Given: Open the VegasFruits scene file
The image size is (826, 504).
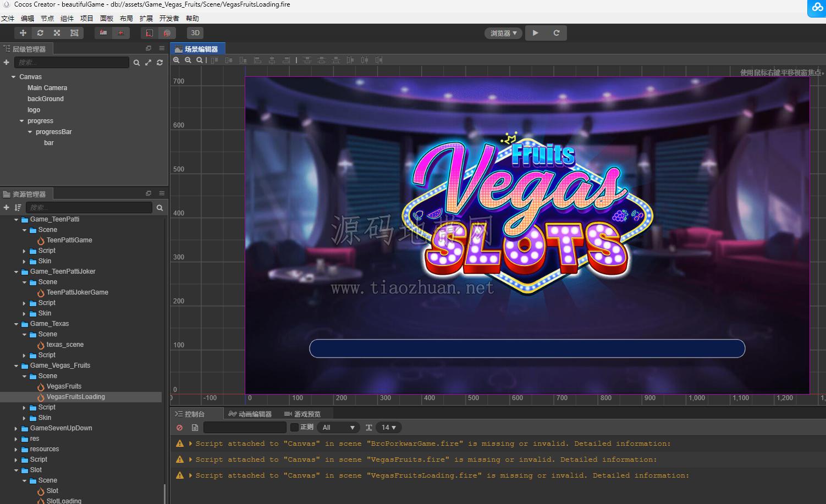Looking at the screenshot, I should (x=64, y=386).
